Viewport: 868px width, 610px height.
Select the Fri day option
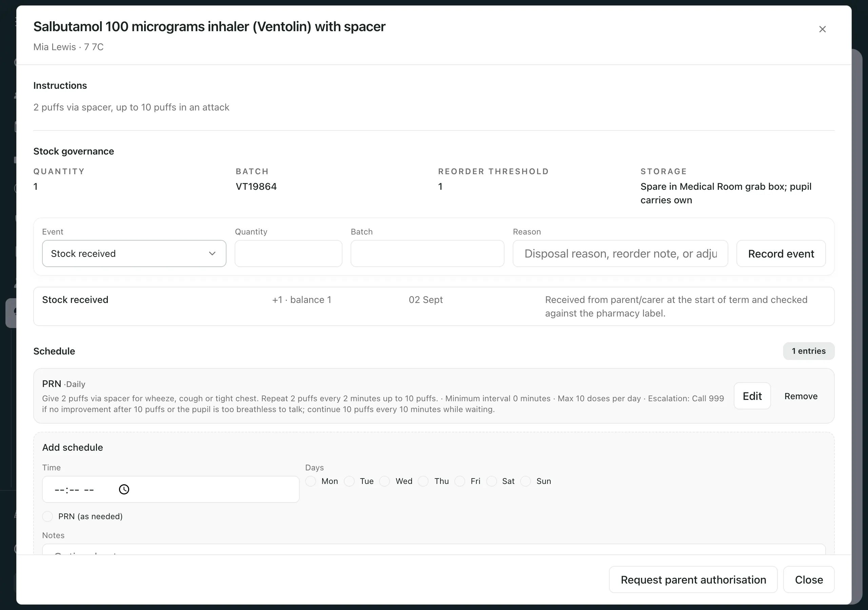click(x=460, y=481)
